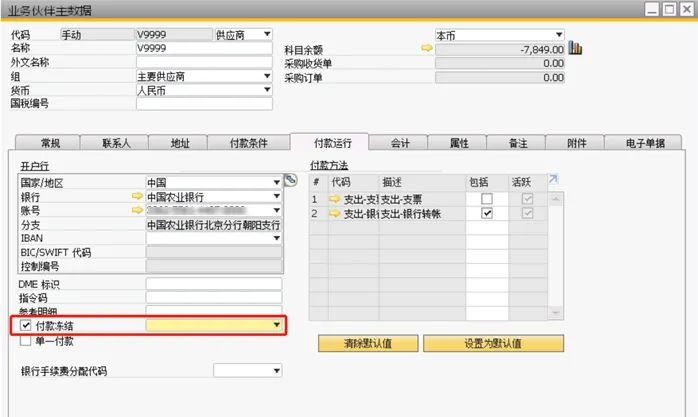The image size is (698, 417).
Task: Switch to the 常规 tab
Action: [x=48, y=143]
